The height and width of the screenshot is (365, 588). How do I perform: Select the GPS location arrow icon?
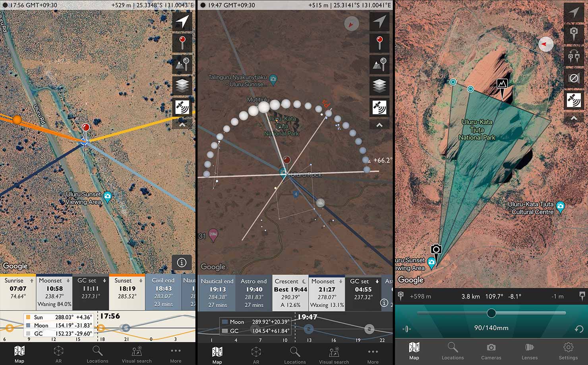(181, 21)
